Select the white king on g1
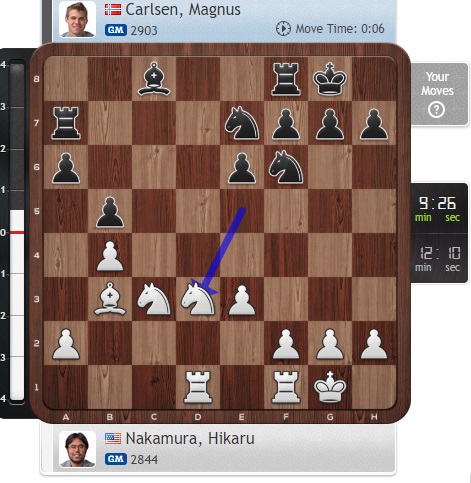This screenshot has width=471, height=483. 330,387
